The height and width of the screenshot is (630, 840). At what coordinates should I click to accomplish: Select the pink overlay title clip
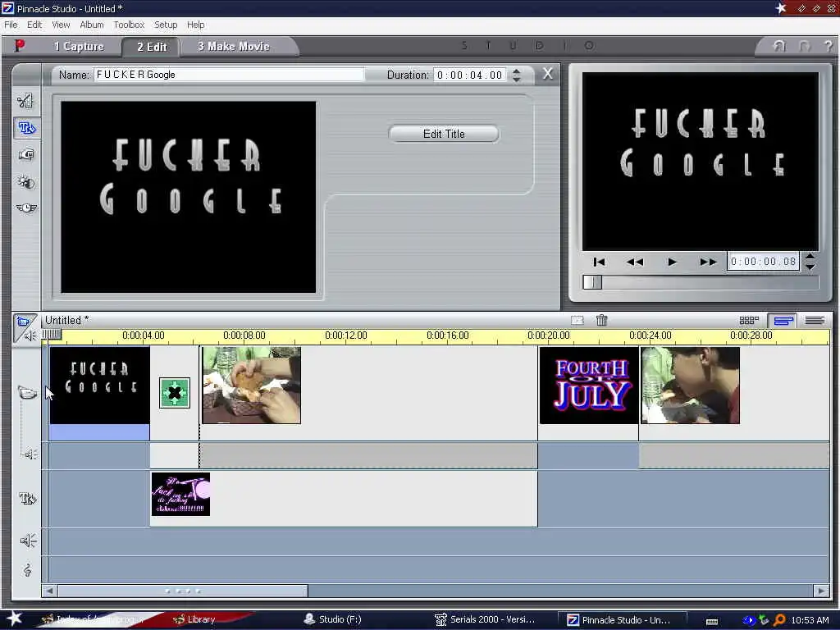[x=180, y=494]
